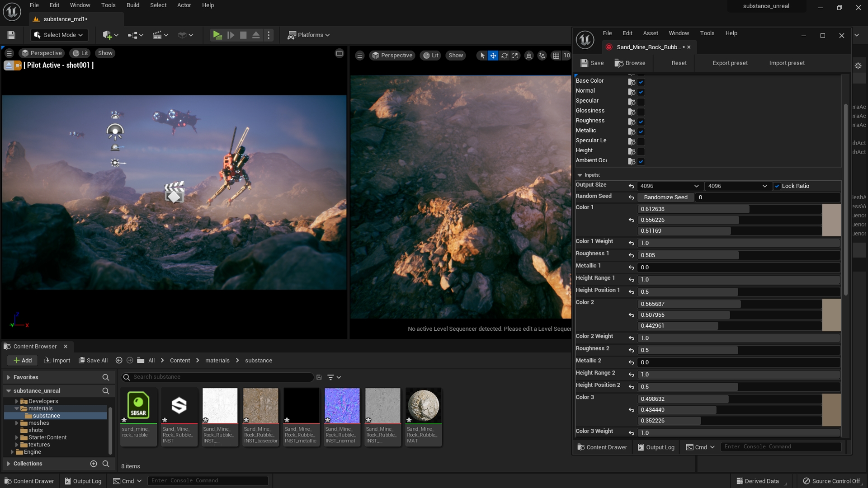Open the Select Mode dropdown

59,35
